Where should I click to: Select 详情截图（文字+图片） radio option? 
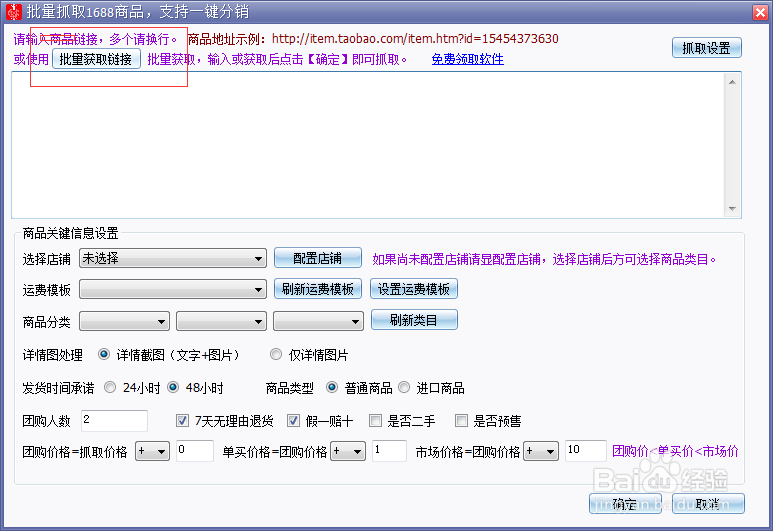pyautogui.click(x=104, y=354)
